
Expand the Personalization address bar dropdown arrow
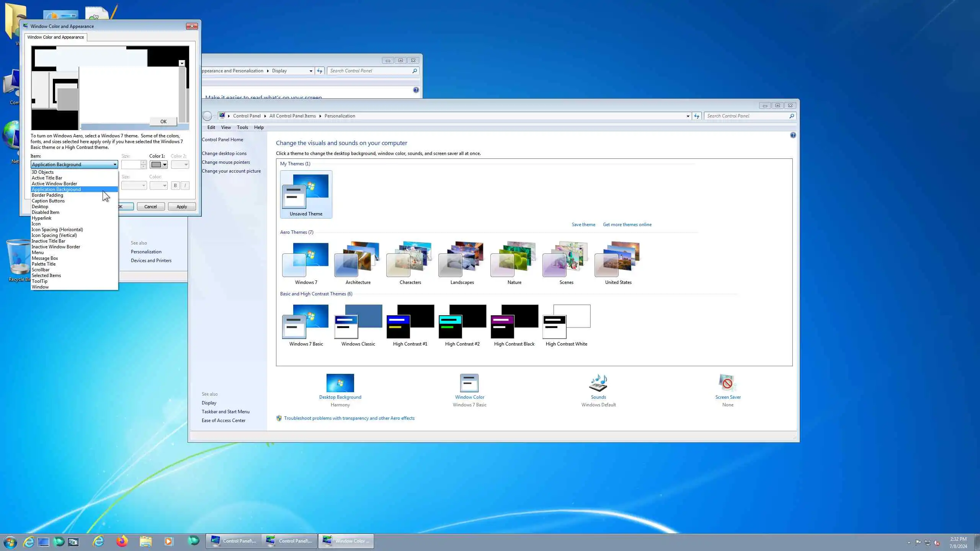(688, 116)
